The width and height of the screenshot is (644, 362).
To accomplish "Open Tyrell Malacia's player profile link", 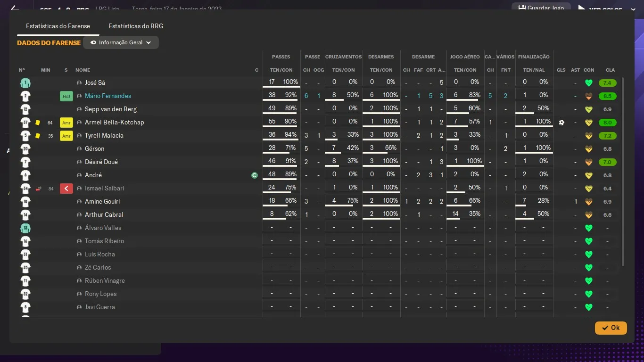I will 104,136.
